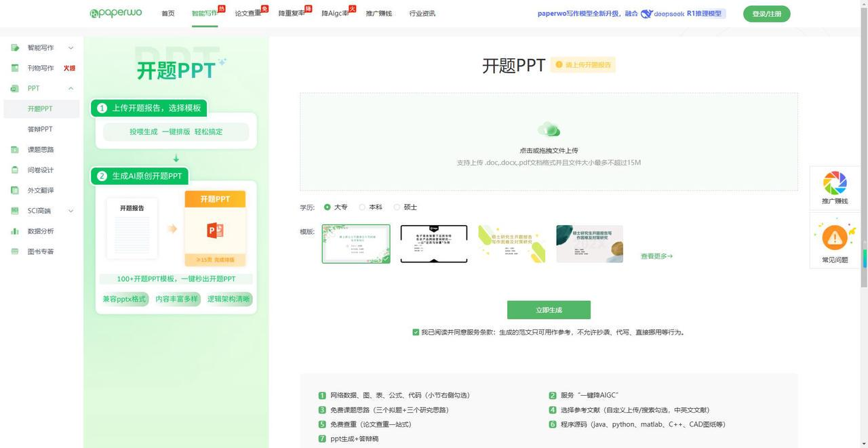The image size is (868, 448).
Task: Click the 问卷设计 sidebar icon
Action: point(14,170)
